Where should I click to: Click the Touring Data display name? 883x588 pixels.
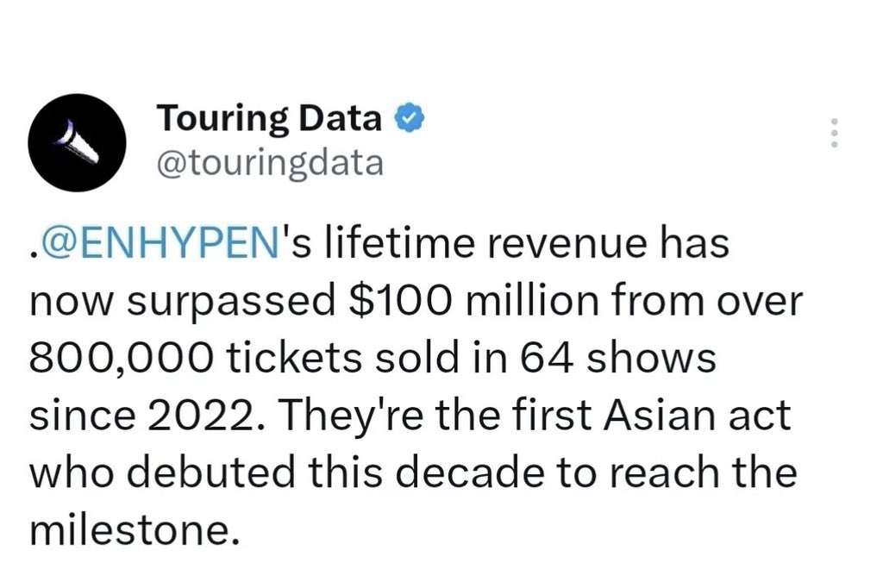[270, 119]
